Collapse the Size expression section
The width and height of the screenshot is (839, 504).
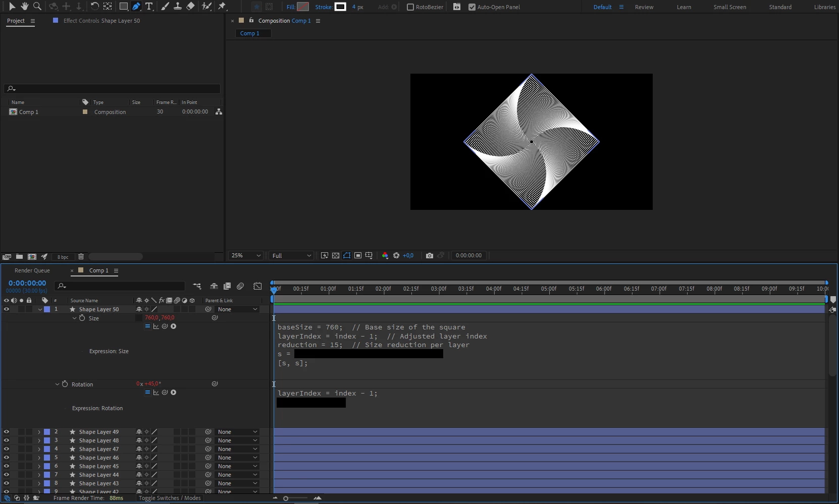pyautogui.click(x=74, y=318)
